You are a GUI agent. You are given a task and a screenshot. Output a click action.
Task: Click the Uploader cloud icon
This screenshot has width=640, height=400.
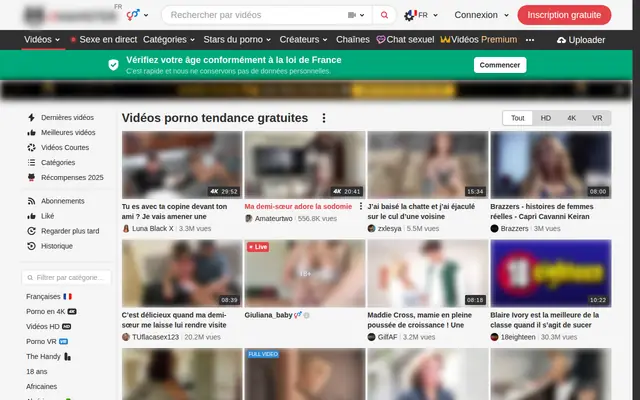click(561, 40)
